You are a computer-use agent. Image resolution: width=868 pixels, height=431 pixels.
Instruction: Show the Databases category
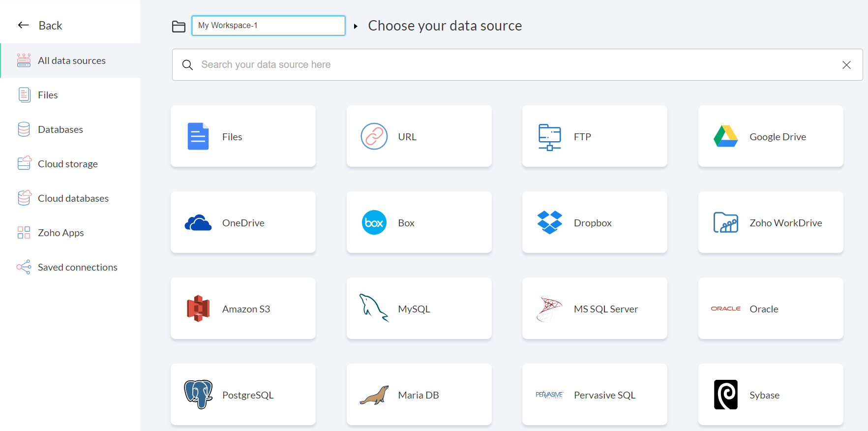[x=70, y=129]
